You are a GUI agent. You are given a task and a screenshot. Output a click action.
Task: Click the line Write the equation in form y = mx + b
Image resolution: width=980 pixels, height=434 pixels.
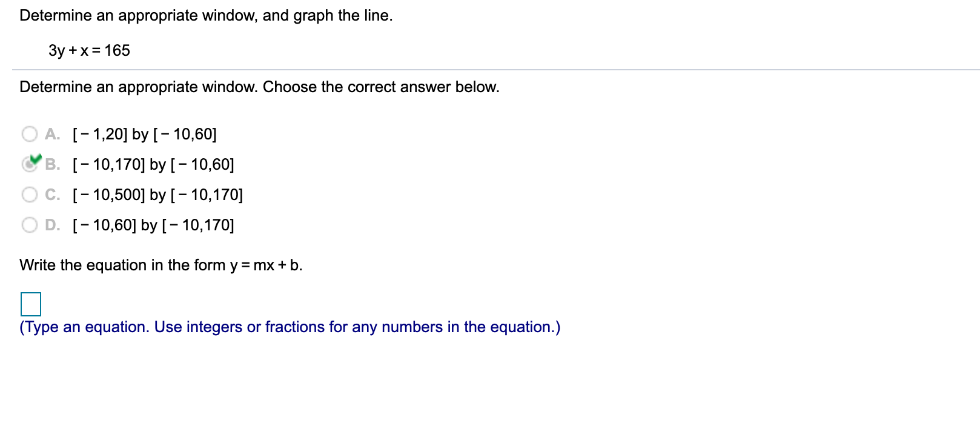click(161, 265)
